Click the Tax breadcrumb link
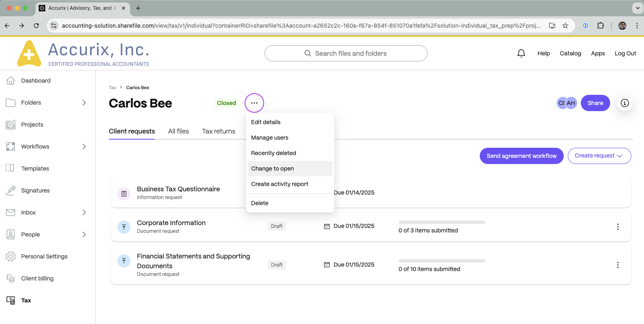The width and height of the screenshot is (644, 324). click(x=112, y=88)
